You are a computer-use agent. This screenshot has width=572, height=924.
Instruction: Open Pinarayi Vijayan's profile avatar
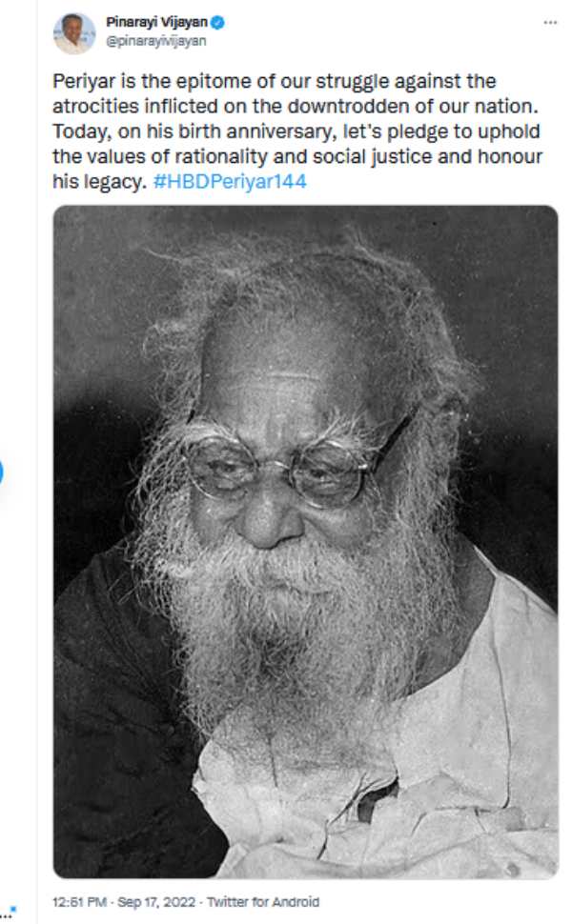click(x=73, y=33)
